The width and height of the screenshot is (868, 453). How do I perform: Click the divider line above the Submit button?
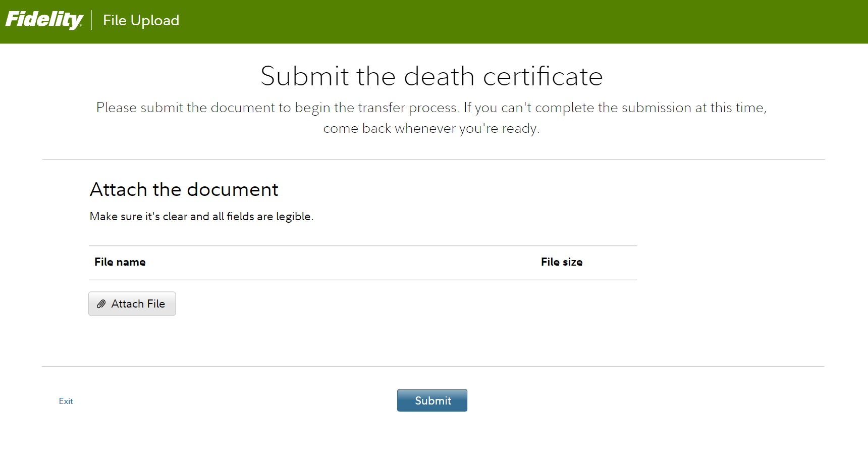(433, 367)
